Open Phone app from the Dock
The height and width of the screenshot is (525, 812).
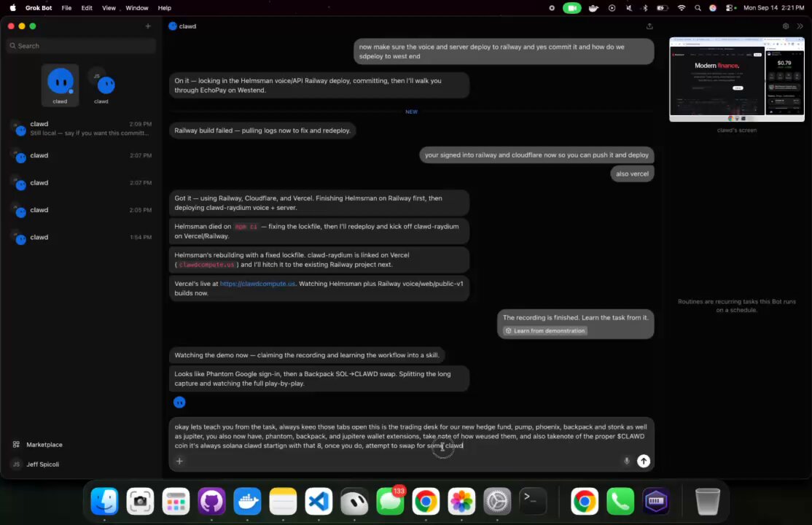tap(620, 501)
